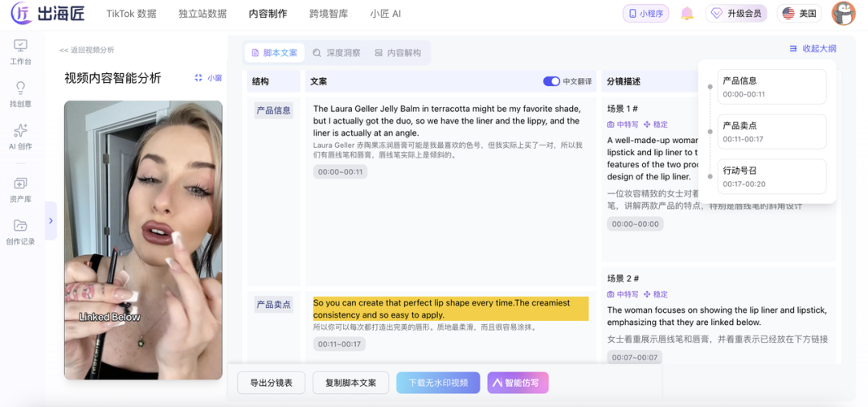This screenshot has height=407, width=868.
Task: Switch to the 深度洞察 tab
Action: (x=337, y=53)
